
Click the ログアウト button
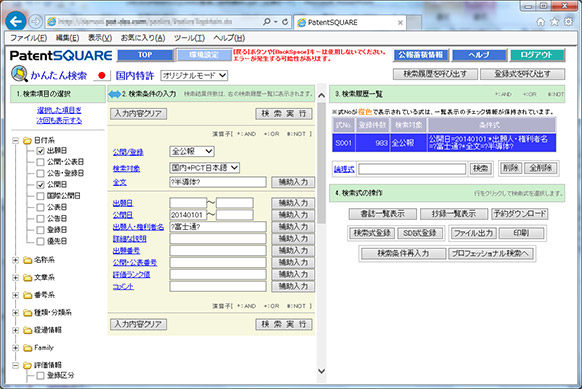tap(537, 55)
